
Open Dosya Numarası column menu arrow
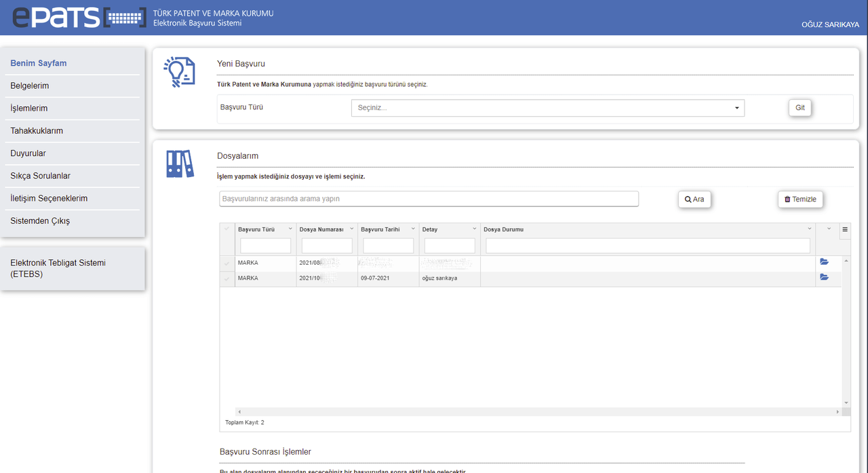coord(352,229)
